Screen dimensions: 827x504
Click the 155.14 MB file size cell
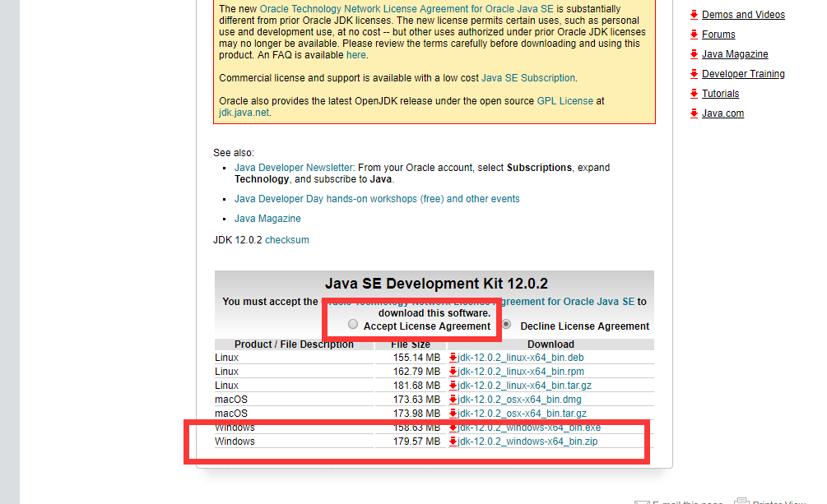pos(416,358)
